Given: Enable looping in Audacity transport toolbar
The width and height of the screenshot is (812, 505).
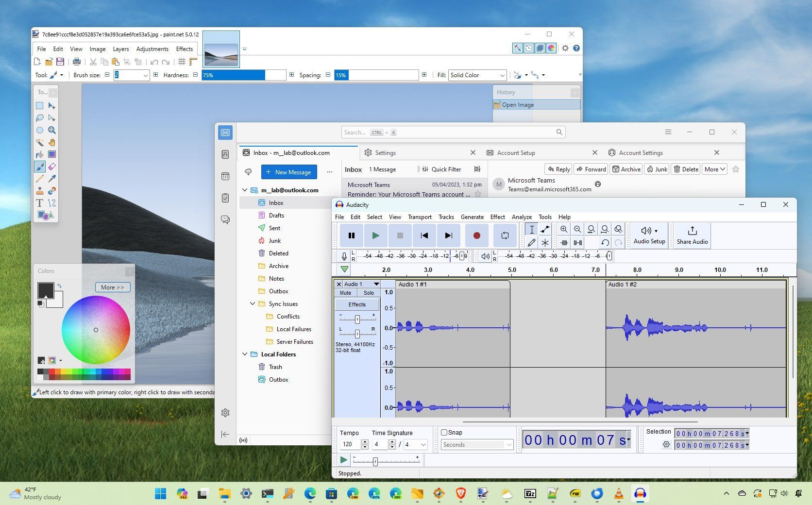Looking at the screenshot, I should [x=505, y=236].
